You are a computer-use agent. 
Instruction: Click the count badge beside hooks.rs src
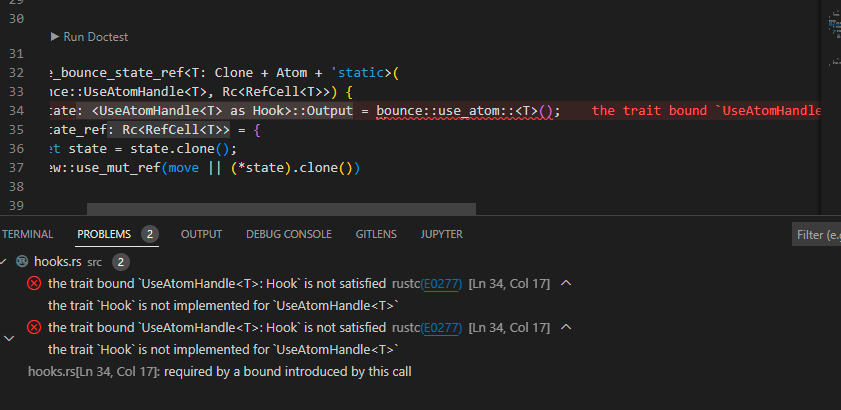121,262
